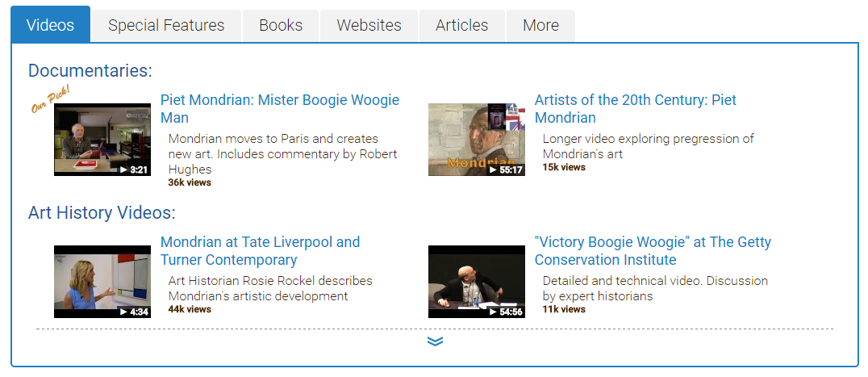Image resolution: width=868 pixels, height=377 pixels.
Task: Go to the Websites tab
Action: pyautogui.click(x=369, y=26)
